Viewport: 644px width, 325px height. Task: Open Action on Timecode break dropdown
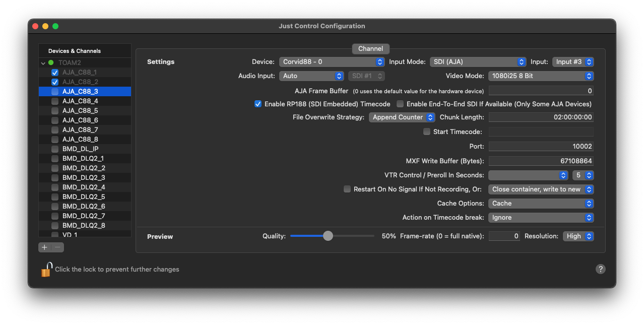541,218
